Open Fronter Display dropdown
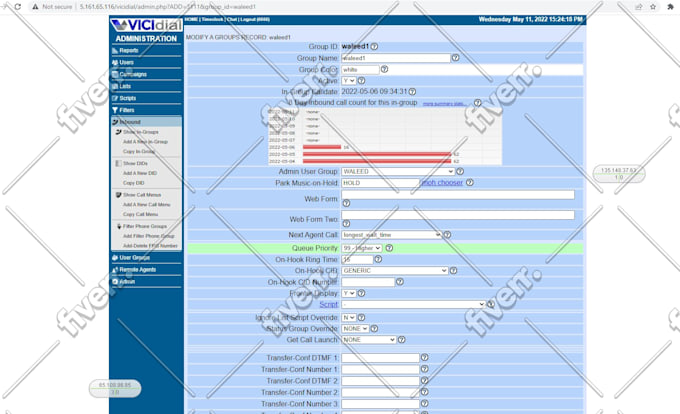 tap(349, 293)
